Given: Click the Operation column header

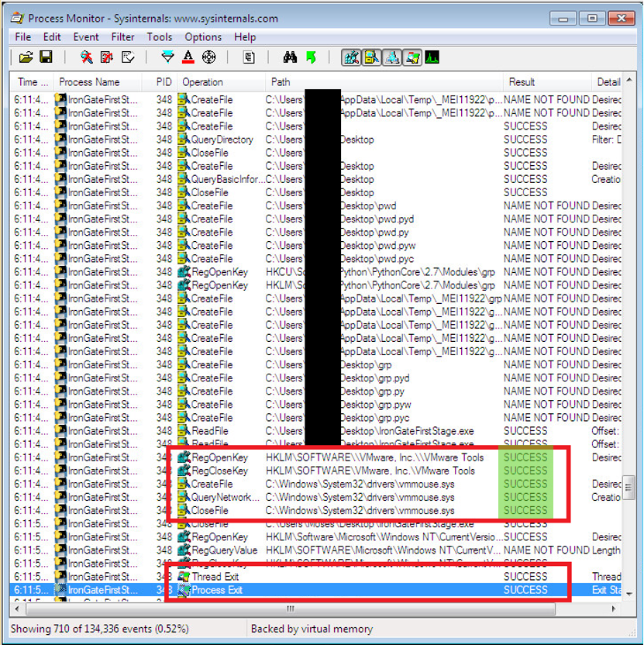Looking at the screenshot, I should coord(221,82).
